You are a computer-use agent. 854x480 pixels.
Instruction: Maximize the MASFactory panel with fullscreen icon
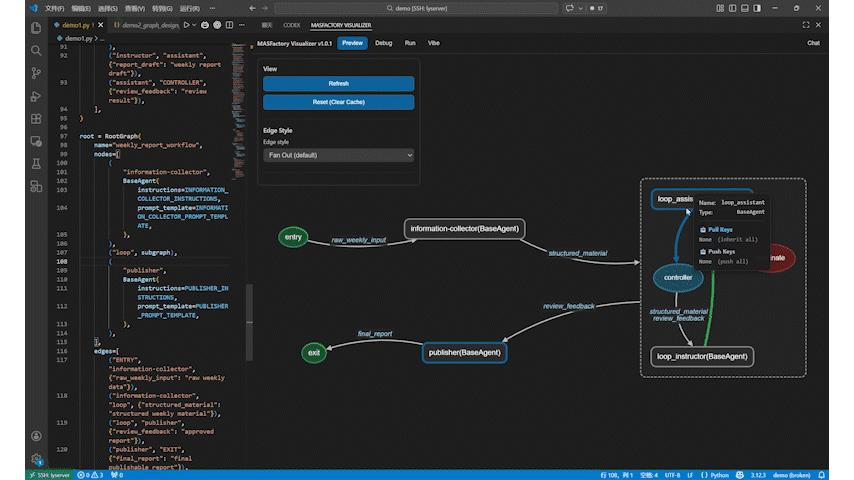coord(806,25)
